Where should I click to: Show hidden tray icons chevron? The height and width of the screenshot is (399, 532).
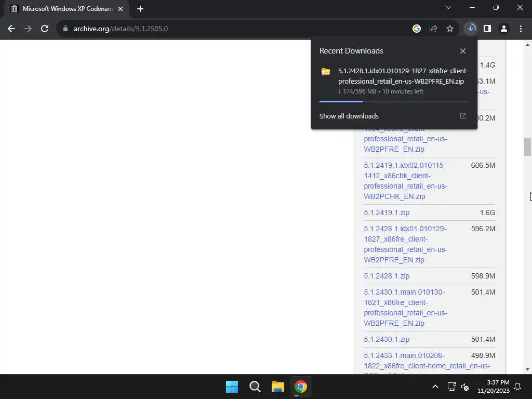click(435, 387)
